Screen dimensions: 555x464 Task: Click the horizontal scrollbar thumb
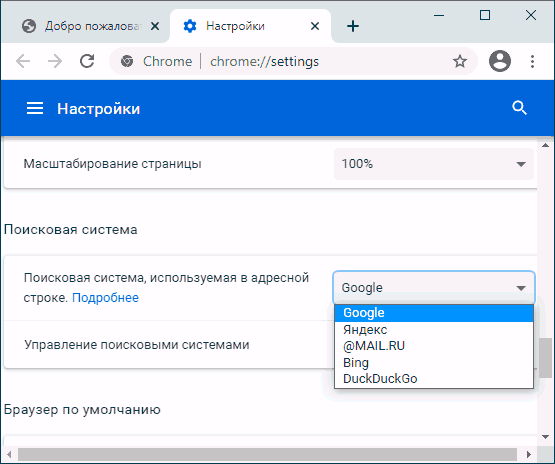coord(268,454)
